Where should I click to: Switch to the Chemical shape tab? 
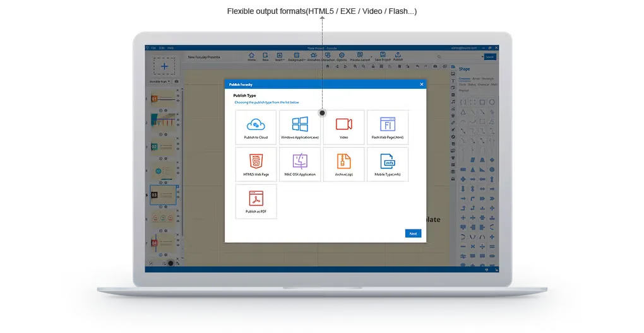point(484,85)
